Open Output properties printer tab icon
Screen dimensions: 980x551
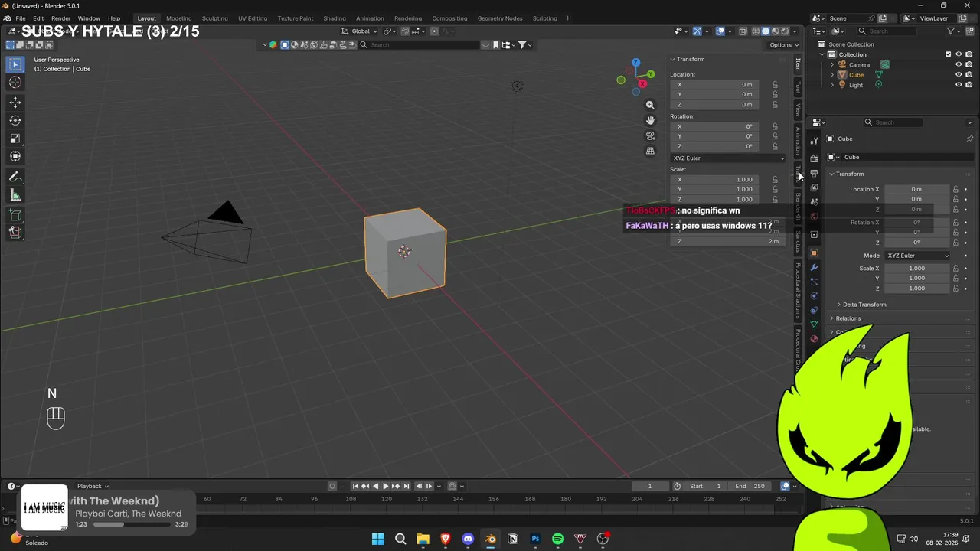(814, 173)
